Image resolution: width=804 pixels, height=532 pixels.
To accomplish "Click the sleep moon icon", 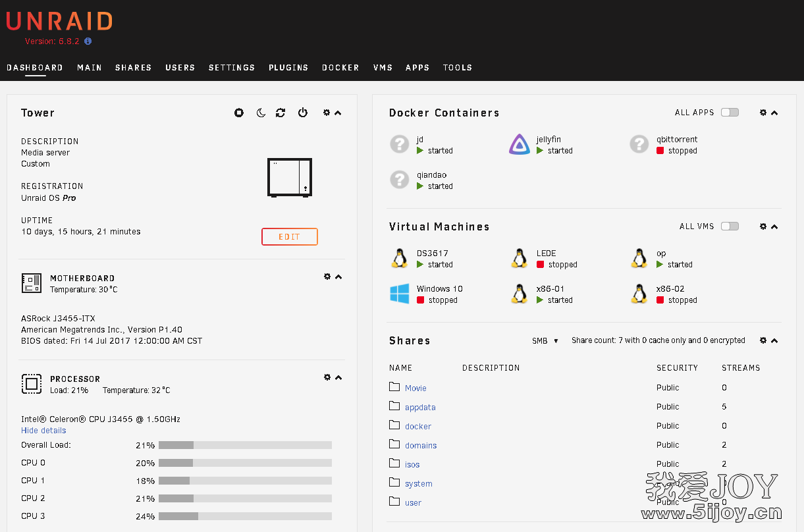I will coord(261,113).
